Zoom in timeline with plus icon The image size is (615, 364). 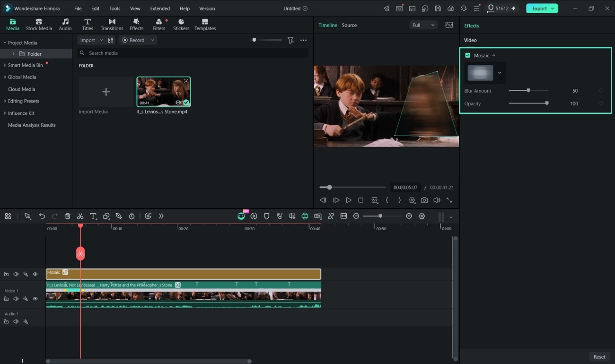tap(409, 216)
